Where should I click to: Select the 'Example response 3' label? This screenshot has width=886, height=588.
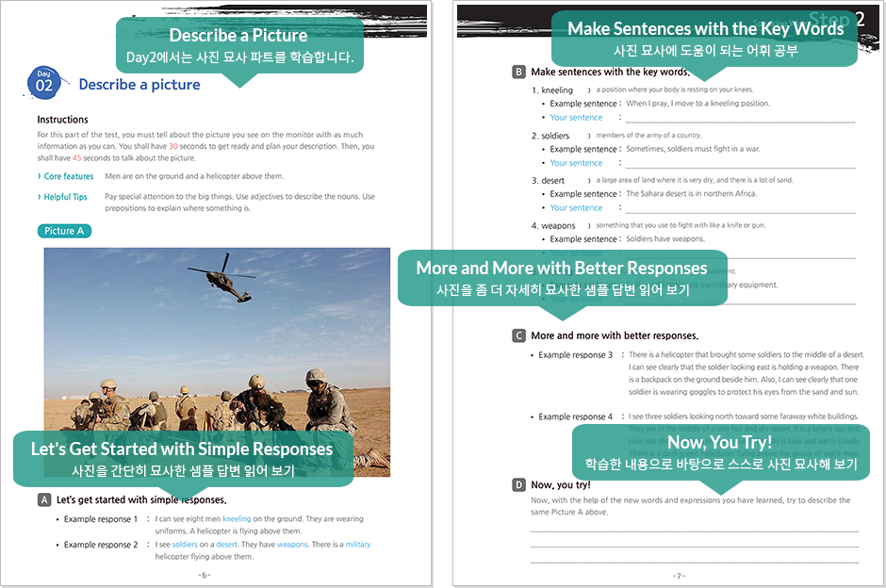(x=575, y=354)
